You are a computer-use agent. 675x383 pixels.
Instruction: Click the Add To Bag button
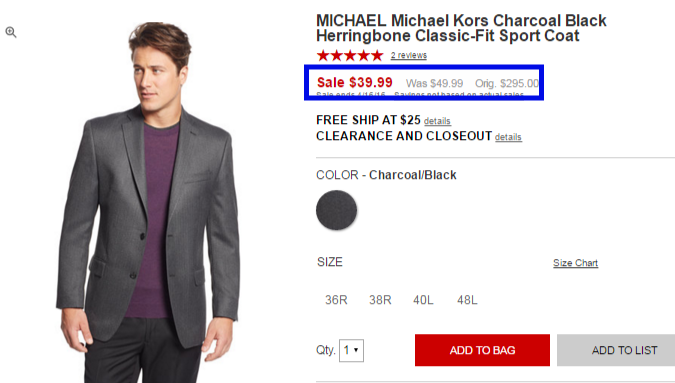(x=482, y=350)
